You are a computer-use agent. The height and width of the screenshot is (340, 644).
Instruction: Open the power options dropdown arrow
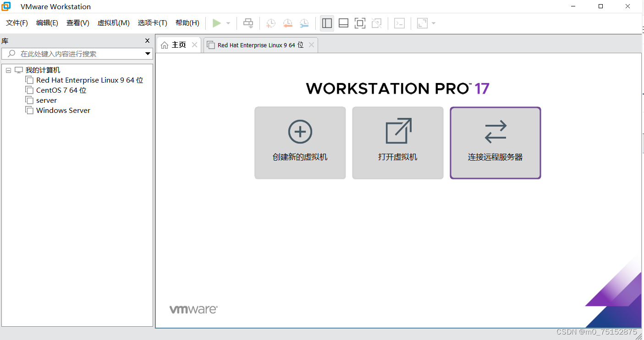pyautogui.click(x=228, y=23)
